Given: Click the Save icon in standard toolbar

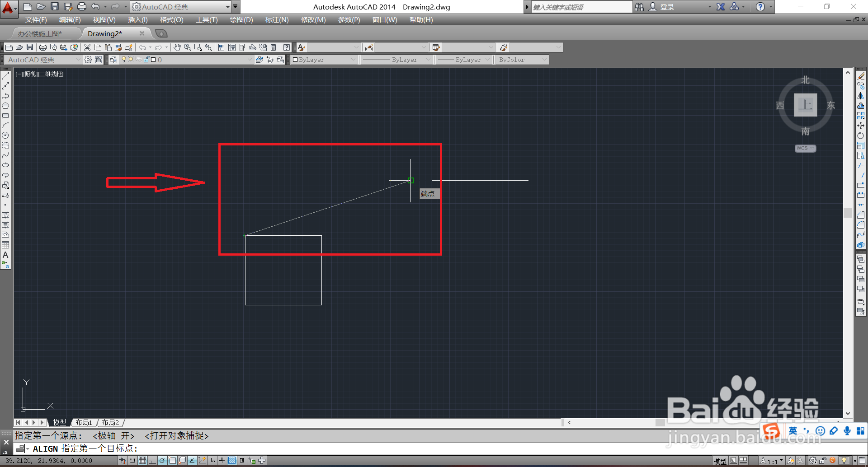Looking at the screenshot, I should pyautogui.click(x=30, y=47).
